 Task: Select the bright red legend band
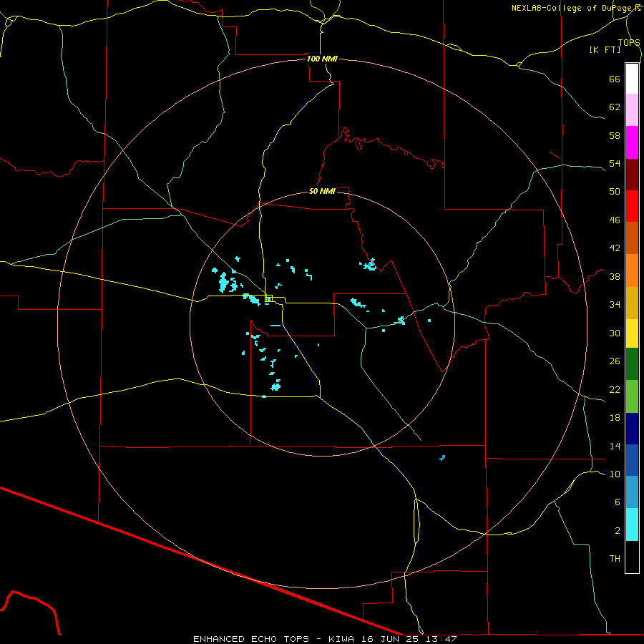point(632,206)
